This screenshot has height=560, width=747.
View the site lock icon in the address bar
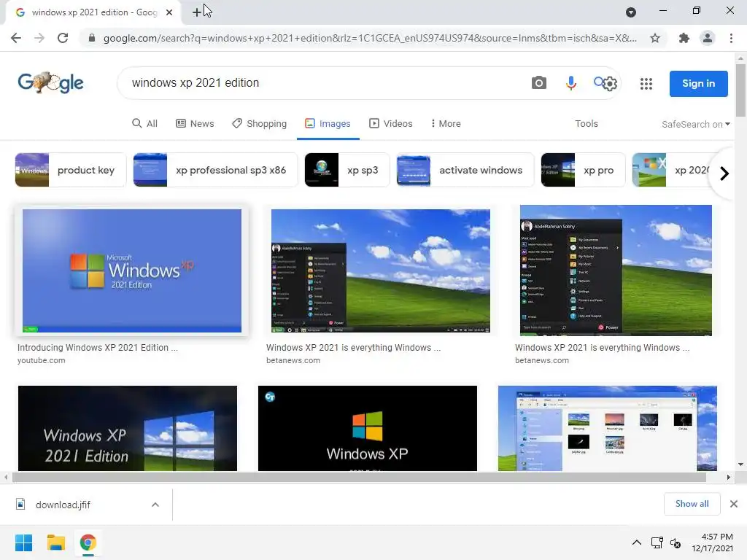pyautogui.click(x=92, y=38)
